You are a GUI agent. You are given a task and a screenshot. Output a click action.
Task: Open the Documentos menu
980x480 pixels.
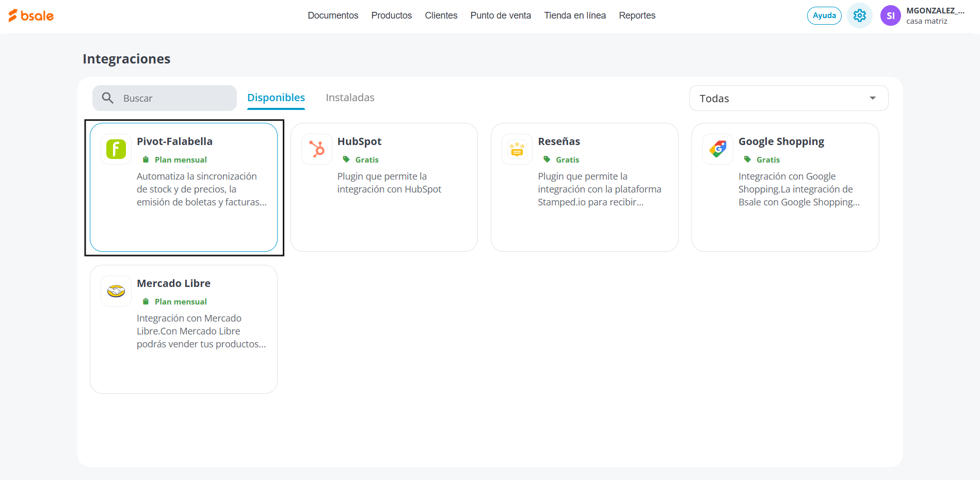pos(333,15)
